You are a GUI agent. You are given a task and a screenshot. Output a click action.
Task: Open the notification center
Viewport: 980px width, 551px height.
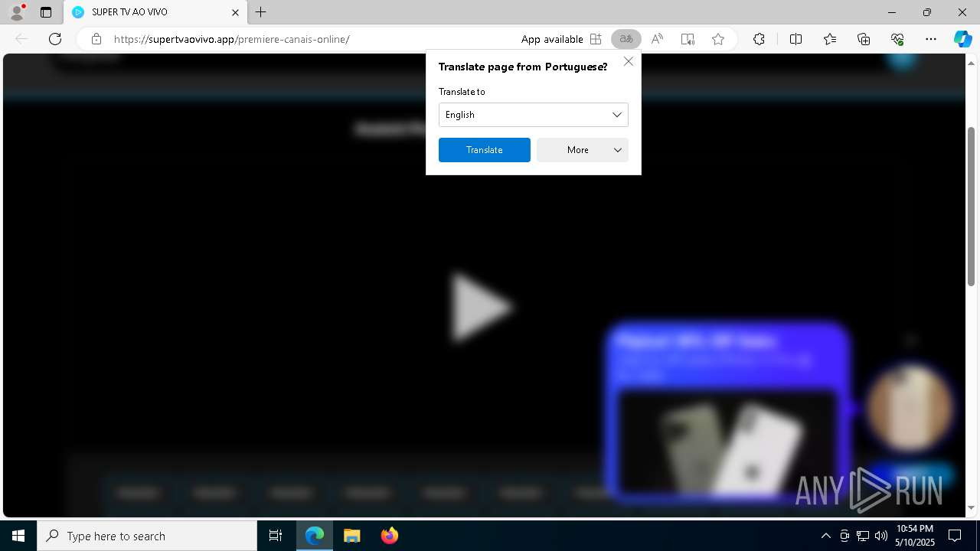tap(955, 536)
